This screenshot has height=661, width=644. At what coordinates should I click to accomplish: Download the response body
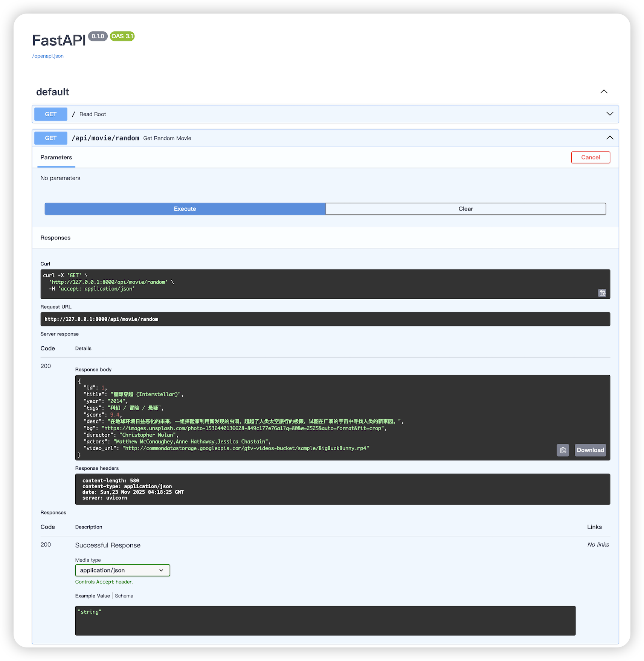(x=590, y=450)
